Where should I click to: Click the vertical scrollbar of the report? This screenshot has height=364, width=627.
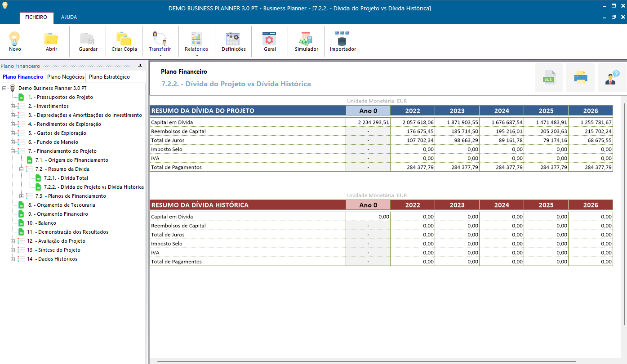pos(624,214)
